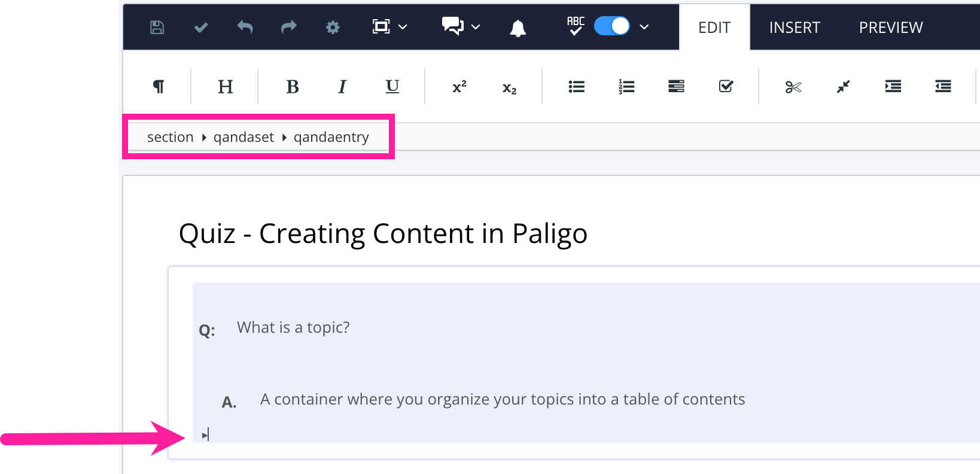The width and height of the screenshot is (980, 474).
Task: Redo the last undone edit
Action: point(289,27)
